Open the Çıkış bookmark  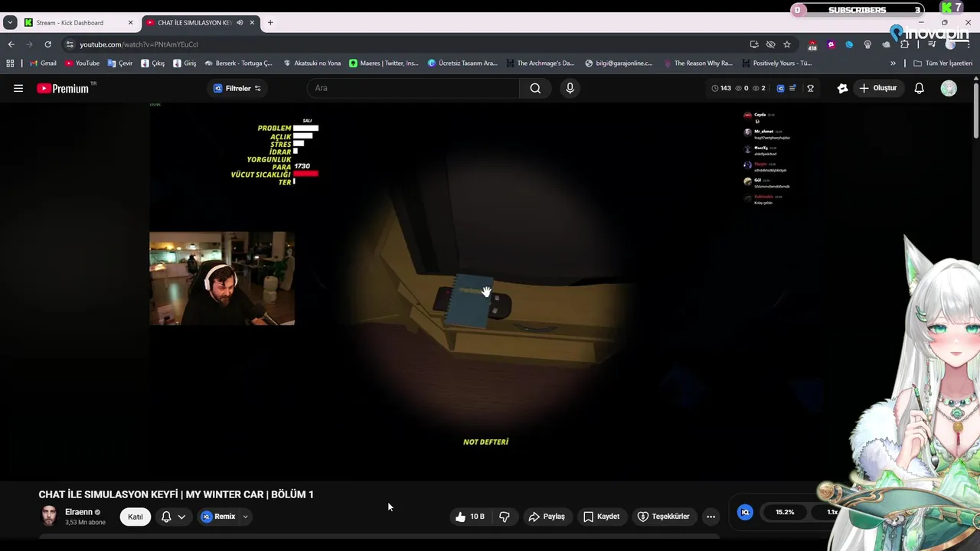(x=152, y=64)
